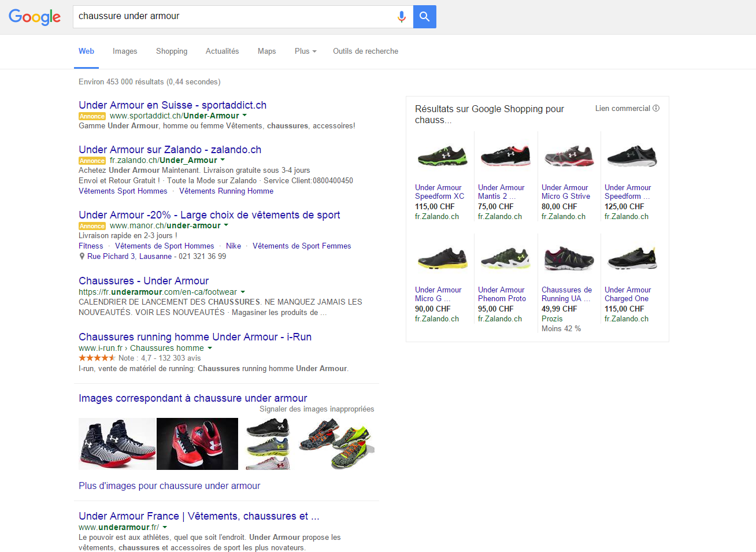Open Under Armour Micro G Strive listing

pos(566,192)
